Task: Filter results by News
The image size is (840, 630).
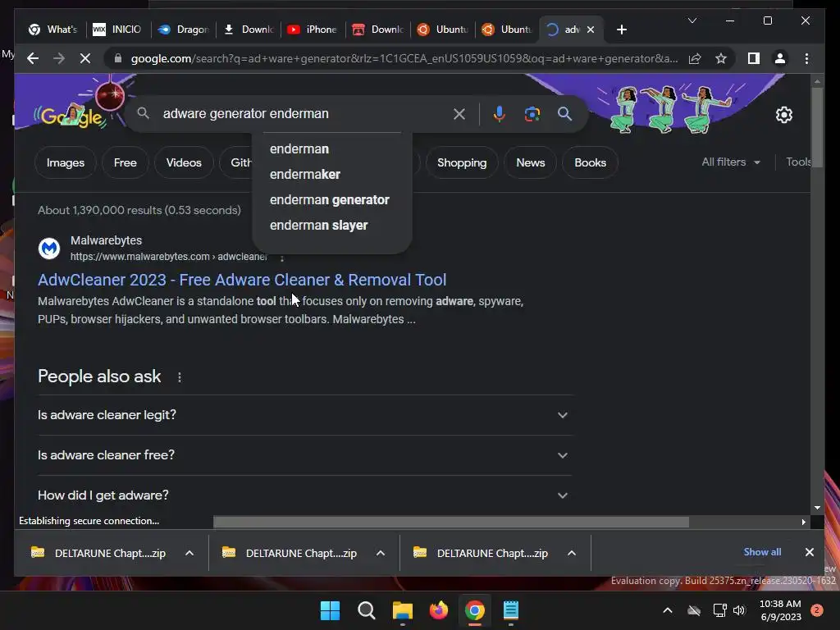Action: pyautogui.click(x=531, y=163)
